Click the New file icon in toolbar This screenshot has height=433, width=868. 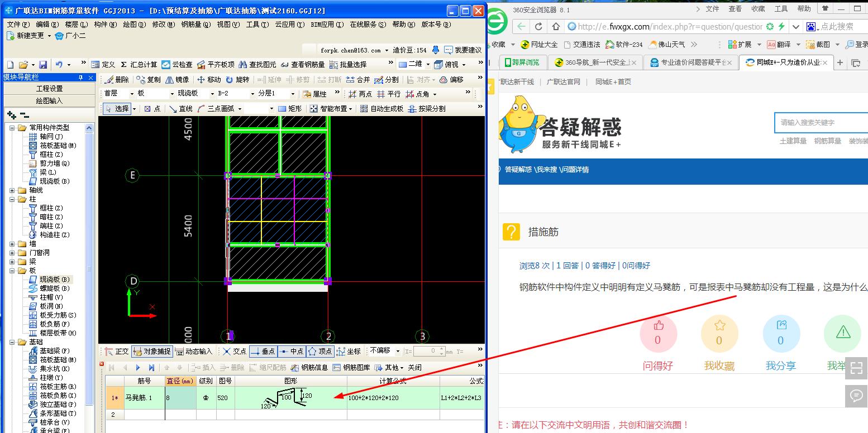point(9,65)
